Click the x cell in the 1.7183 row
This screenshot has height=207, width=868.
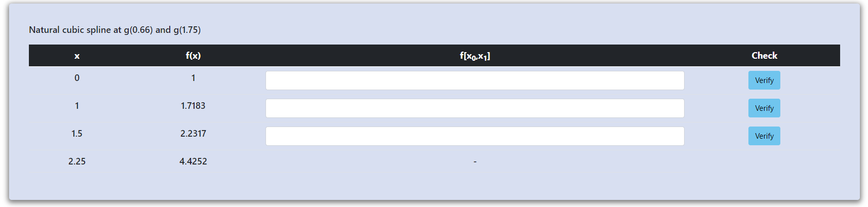[77, 106]
